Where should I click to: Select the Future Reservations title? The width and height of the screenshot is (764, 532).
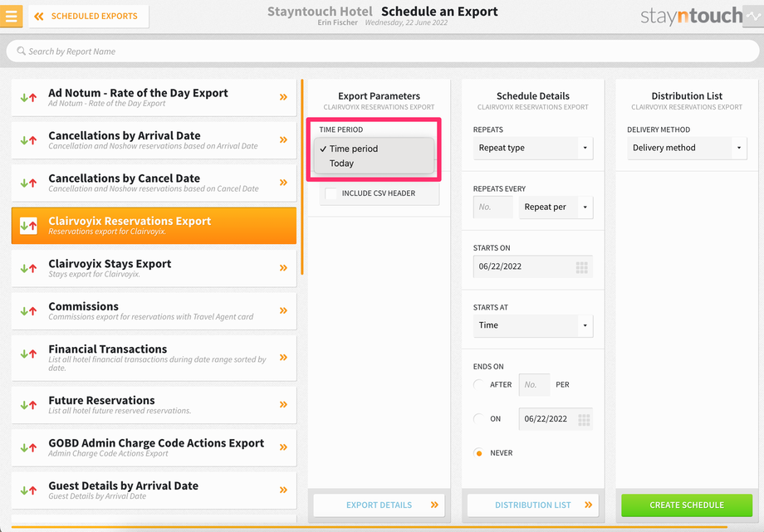(101, 401)
